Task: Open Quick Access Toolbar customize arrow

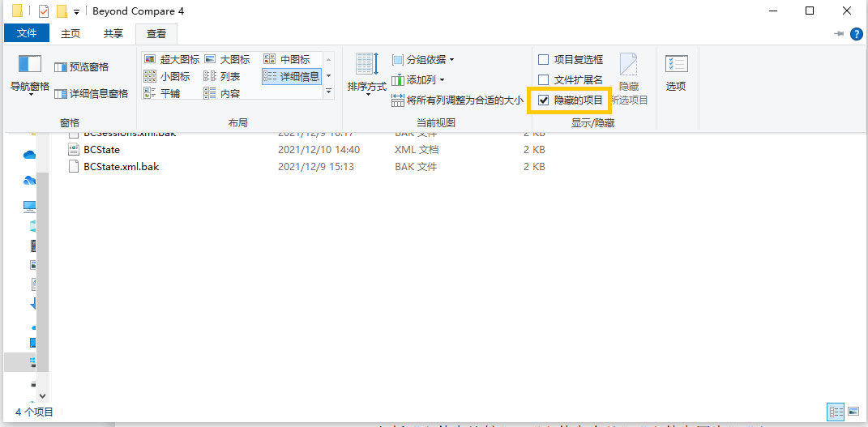Action: tap(76, 11)
